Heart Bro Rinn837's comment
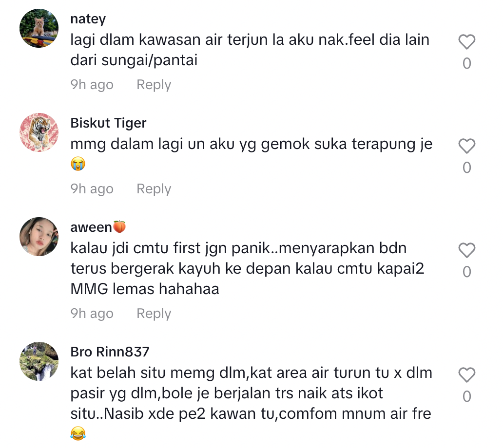 point(466,375)
